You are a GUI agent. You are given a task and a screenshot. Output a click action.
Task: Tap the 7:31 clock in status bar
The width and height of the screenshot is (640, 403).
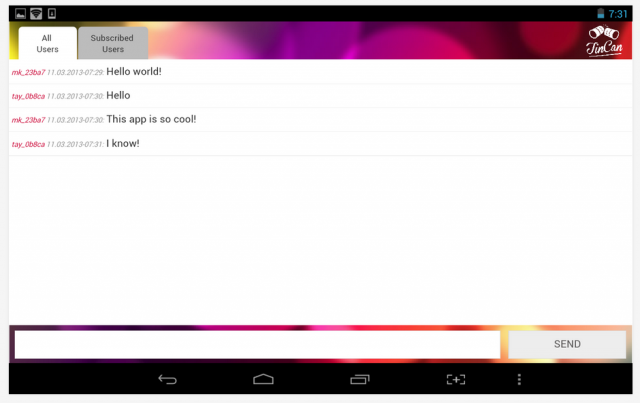618,14
